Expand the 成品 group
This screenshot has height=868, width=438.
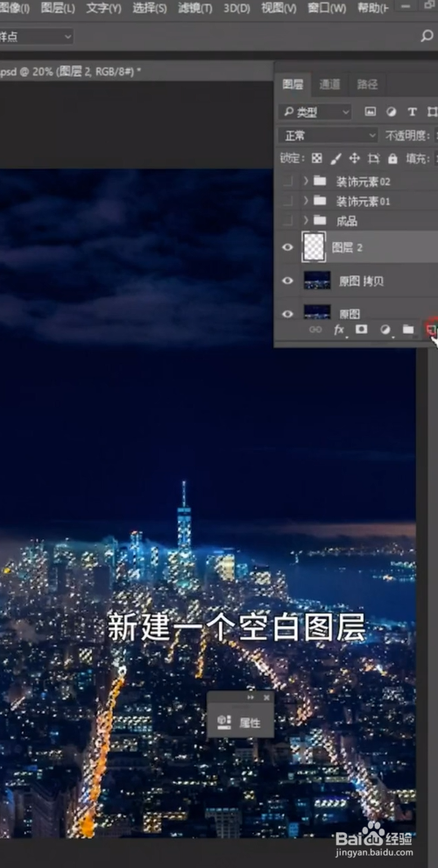coord(306,221)
